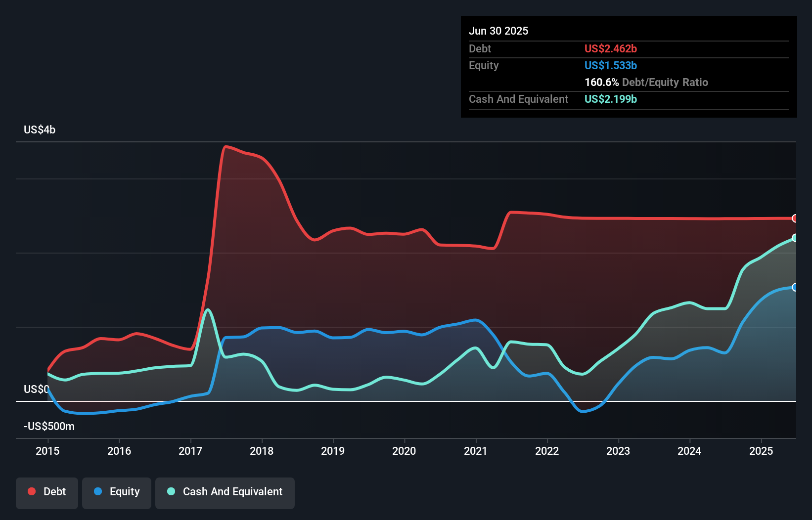
Task: Select the 2021 x-axis year label
Action: tap(476, 451)
